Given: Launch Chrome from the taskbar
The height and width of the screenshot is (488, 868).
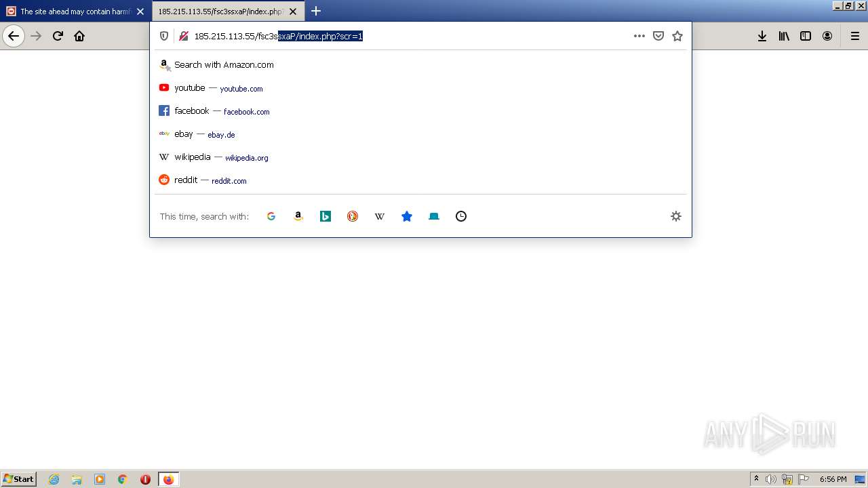Looking at the screenshot, I should pyautogui.click(x=123, y=479).
